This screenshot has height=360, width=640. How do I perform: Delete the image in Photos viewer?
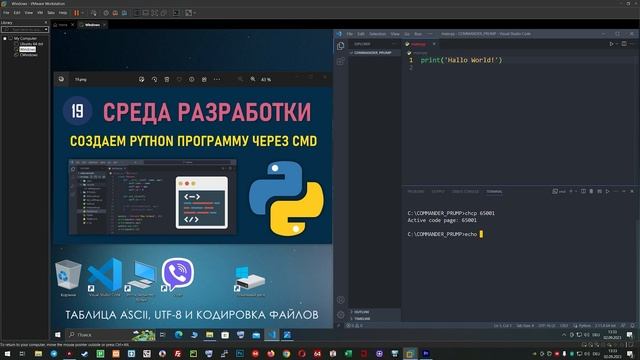(x=167, y=79)
